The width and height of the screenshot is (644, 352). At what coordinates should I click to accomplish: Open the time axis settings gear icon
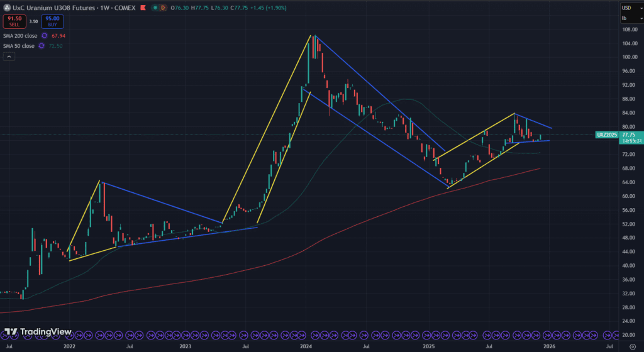(631, 346)
